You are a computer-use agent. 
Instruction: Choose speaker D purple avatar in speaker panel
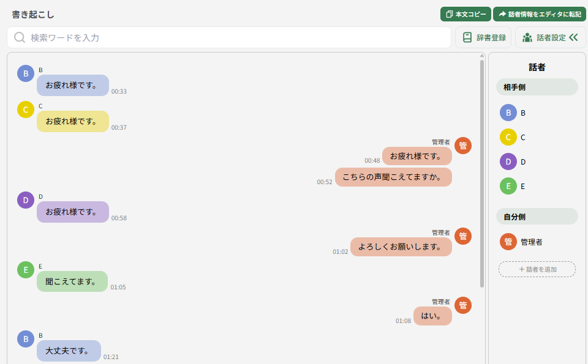point(508,162)
